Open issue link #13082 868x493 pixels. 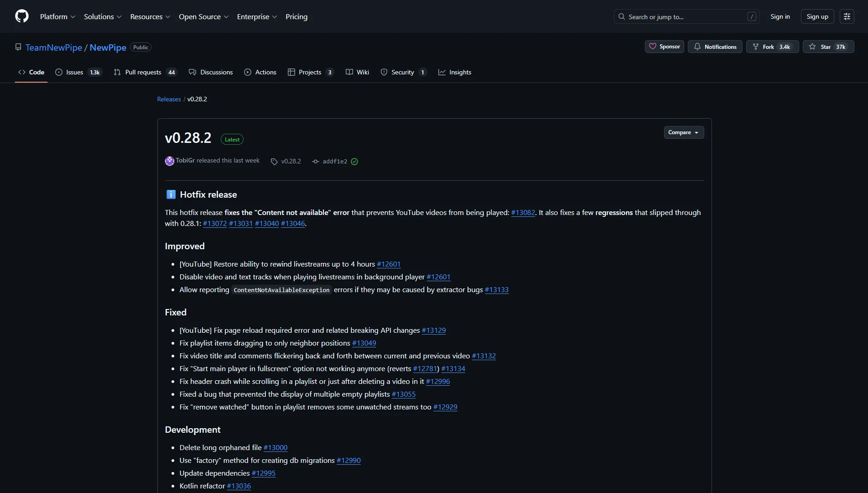pos(523,212)
